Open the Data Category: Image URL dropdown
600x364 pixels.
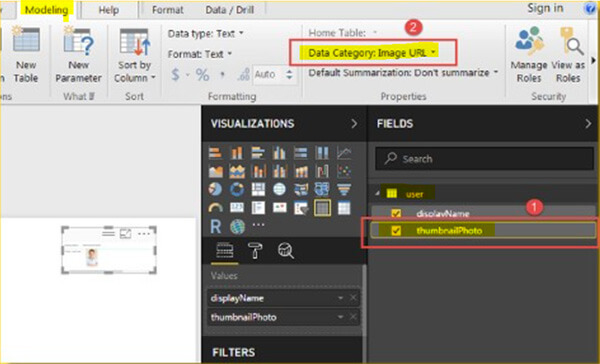373,52
